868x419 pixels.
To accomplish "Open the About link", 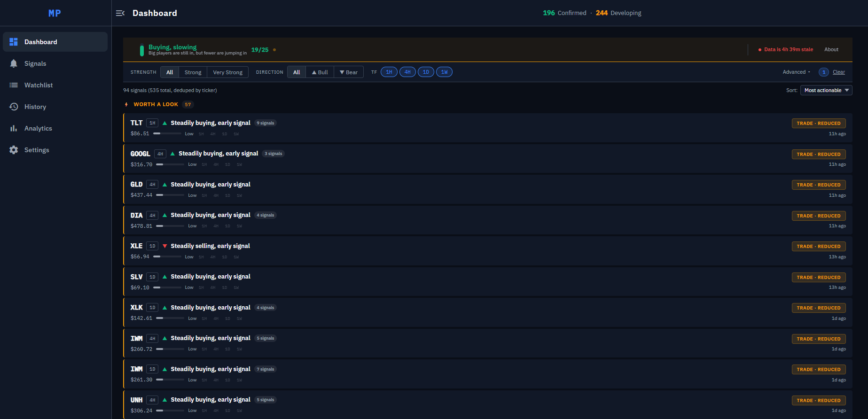I will pyautogui.click(x=831, y=50).
